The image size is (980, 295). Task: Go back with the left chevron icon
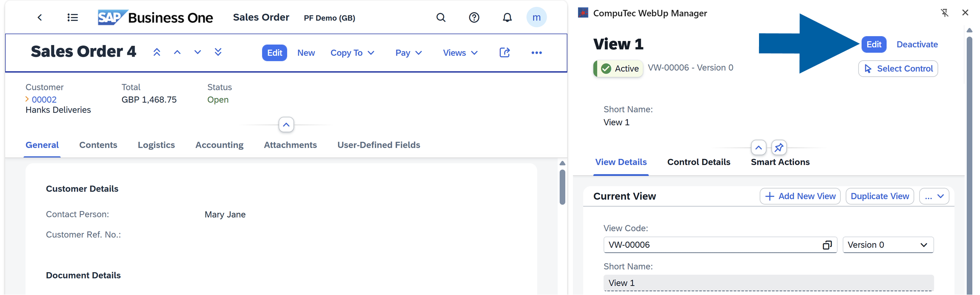click(x=39, y=17)
